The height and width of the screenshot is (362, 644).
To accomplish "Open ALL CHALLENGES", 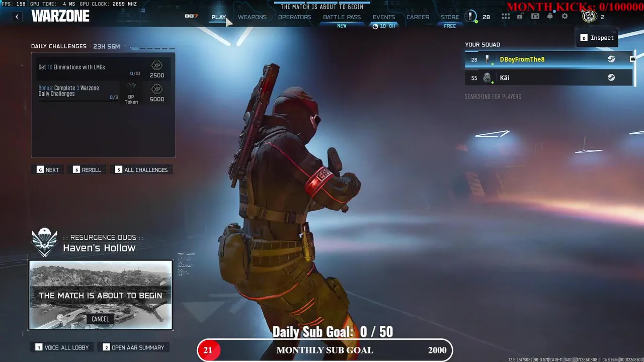I will (x=142, y=170).
